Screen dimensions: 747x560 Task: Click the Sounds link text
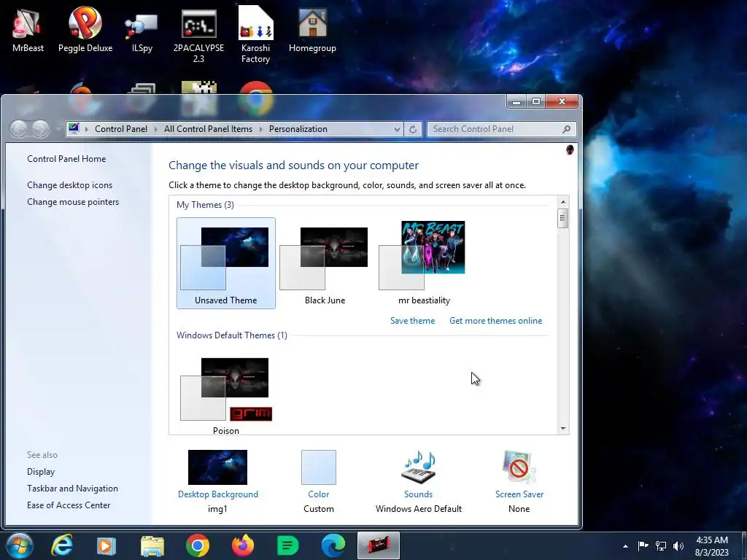point(418,494)
